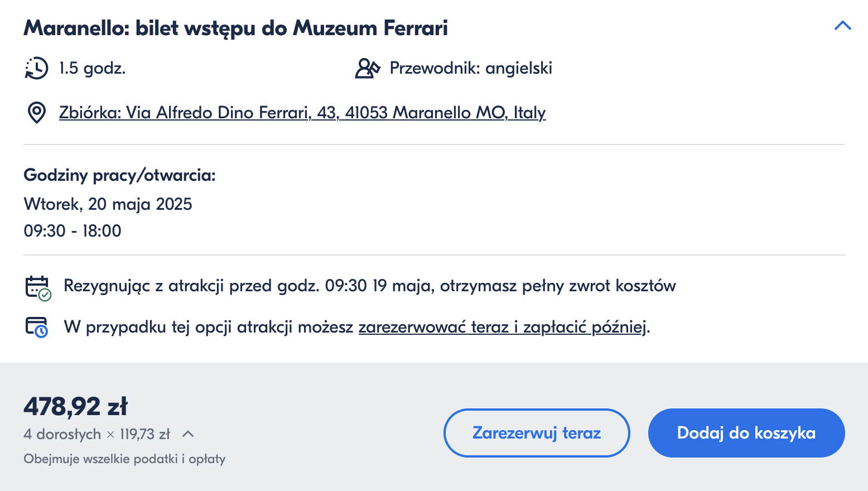Collapse the price breakdown chevron

click(188, 434)
